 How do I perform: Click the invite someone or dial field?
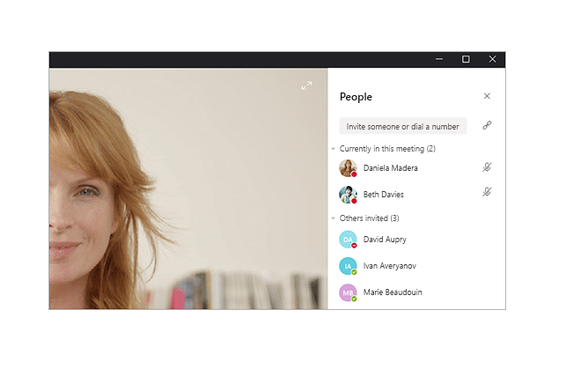(403, 127)
